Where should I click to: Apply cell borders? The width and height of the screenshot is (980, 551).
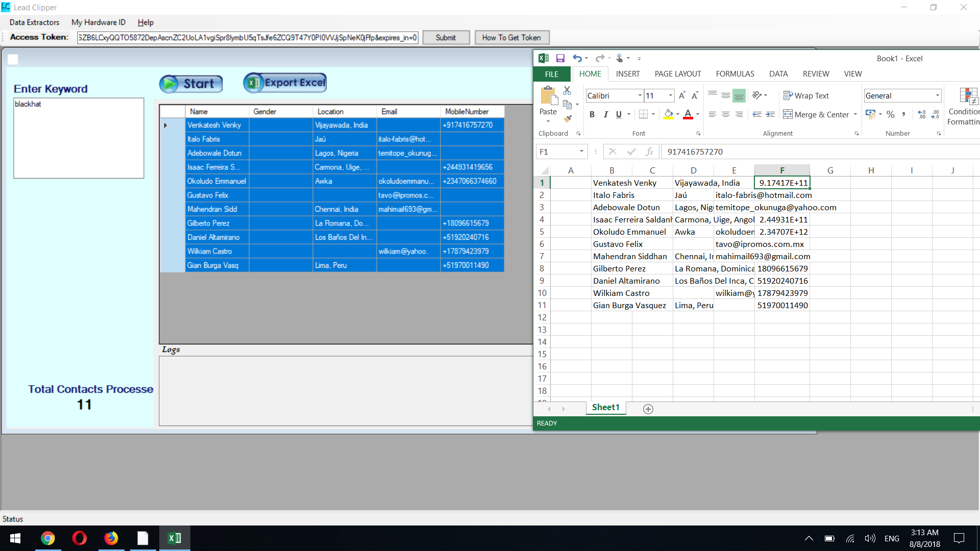tap(644, 114)
